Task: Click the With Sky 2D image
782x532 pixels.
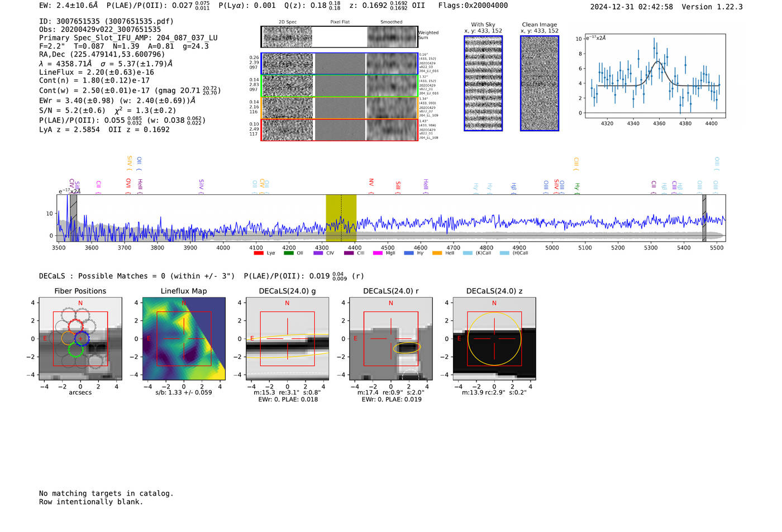Action: coord(483,83)
